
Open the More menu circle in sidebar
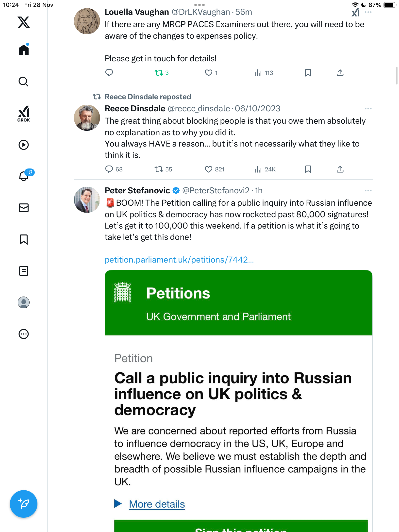click(24, 334)
